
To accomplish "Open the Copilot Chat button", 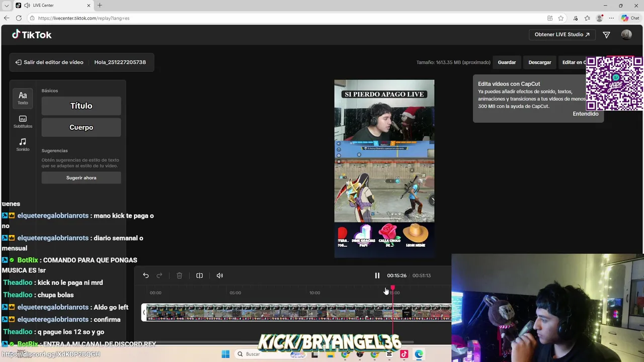I will click(x=630, y=18).
